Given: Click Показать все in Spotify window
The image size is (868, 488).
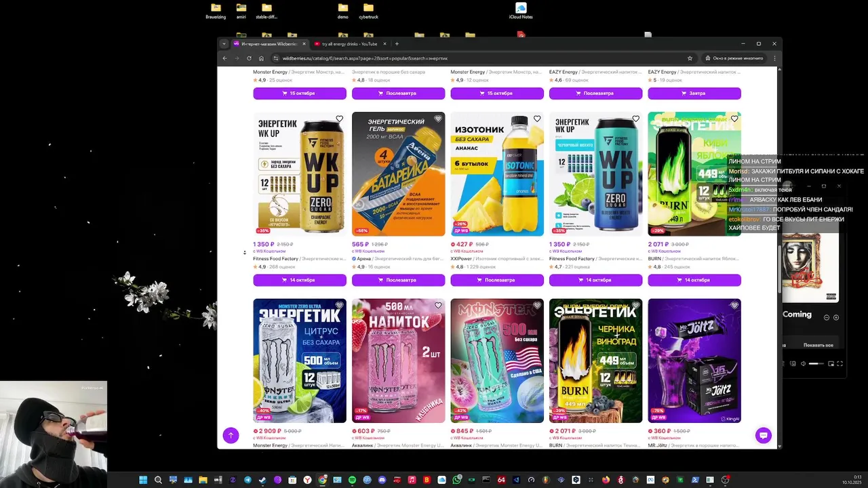Looking at the screenshot, I should 818,345.
